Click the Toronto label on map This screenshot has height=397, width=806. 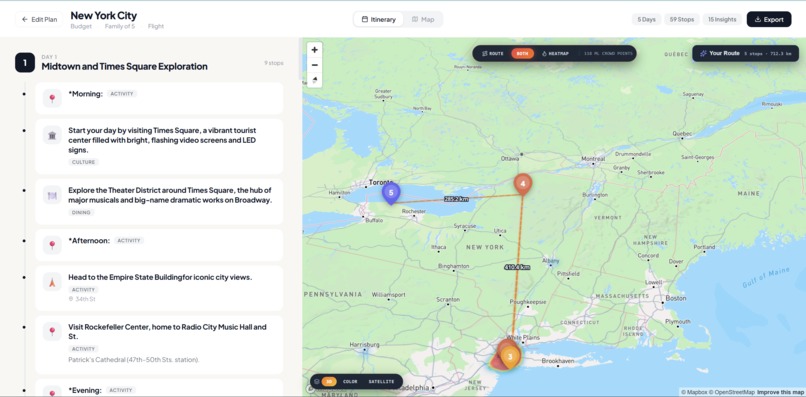click(381, 182)
